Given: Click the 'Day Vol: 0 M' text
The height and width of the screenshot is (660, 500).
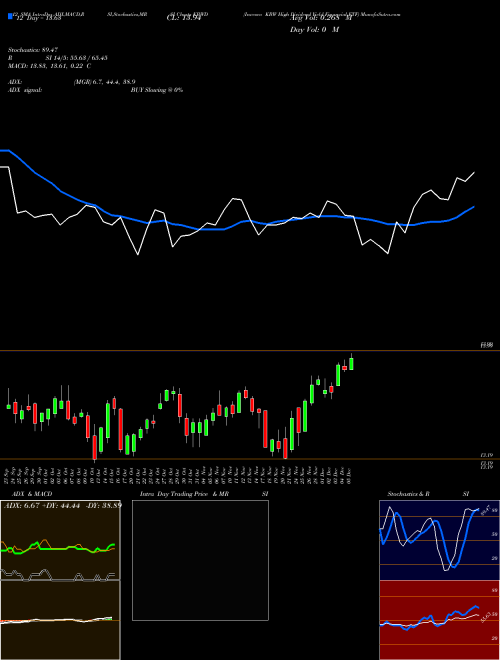Looking at the screenshot, I should (x=314, y=30).
